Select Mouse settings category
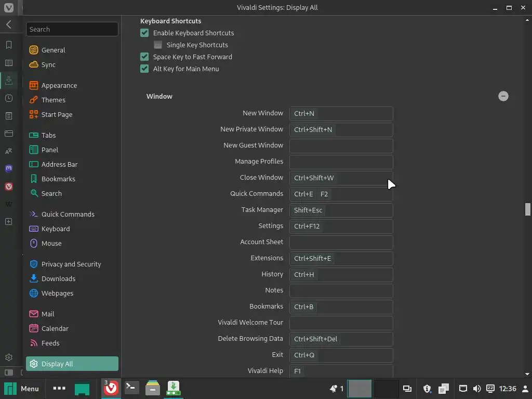 [72, 243]
